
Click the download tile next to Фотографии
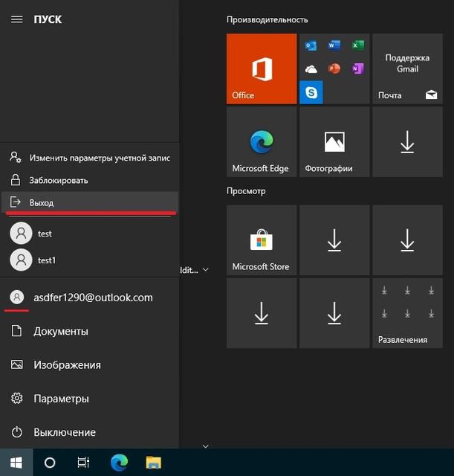click(407, 142)
